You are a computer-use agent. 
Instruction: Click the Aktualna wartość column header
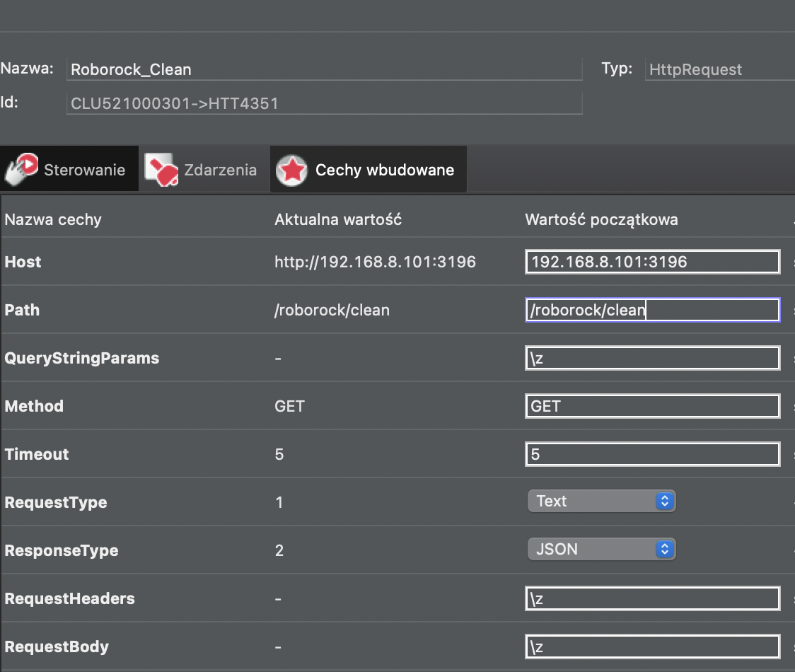(x=338, y=219)
